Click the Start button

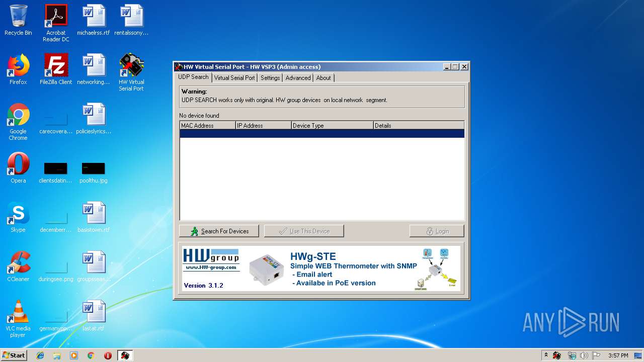click(14, 355)
